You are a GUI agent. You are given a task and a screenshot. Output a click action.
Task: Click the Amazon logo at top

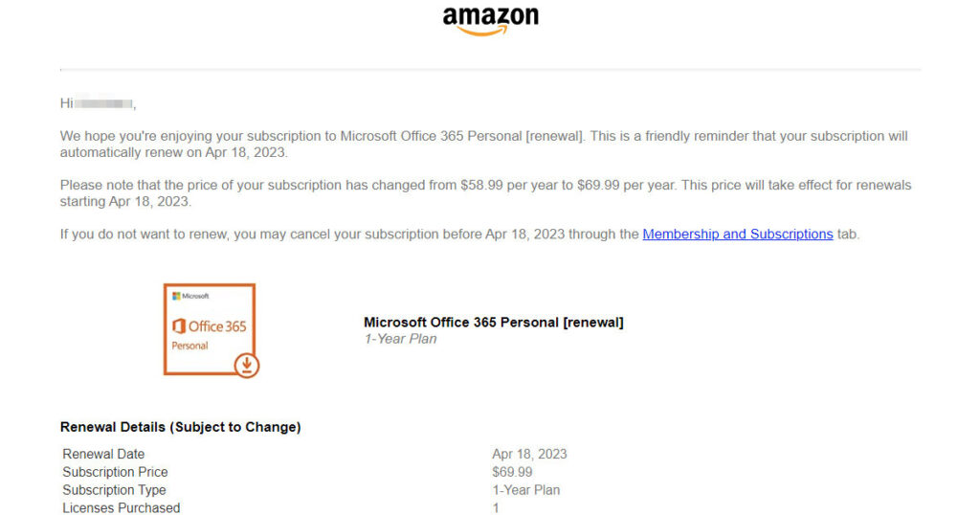tap(491, 21)
